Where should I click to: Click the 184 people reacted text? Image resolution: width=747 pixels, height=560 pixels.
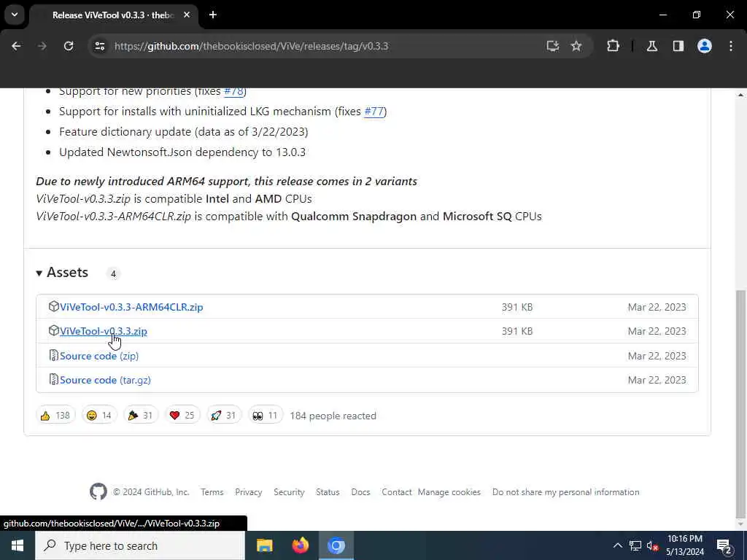point(333,416)
